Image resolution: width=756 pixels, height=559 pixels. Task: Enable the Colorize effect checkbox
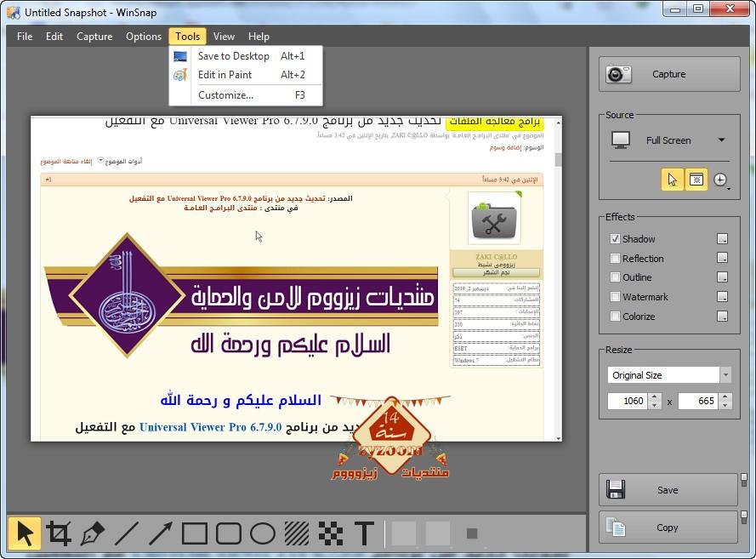pyautogui.click(x=615, y=317)
